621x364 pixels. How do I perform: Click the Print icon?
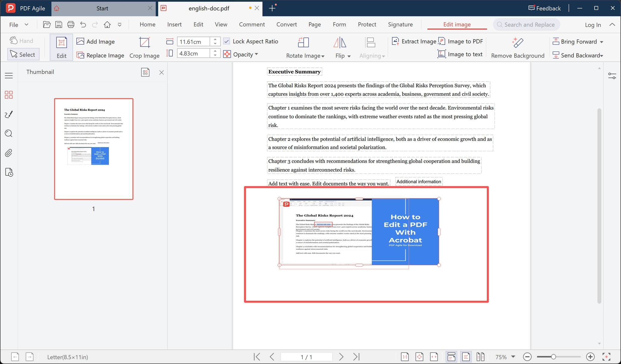pos(71,25)
